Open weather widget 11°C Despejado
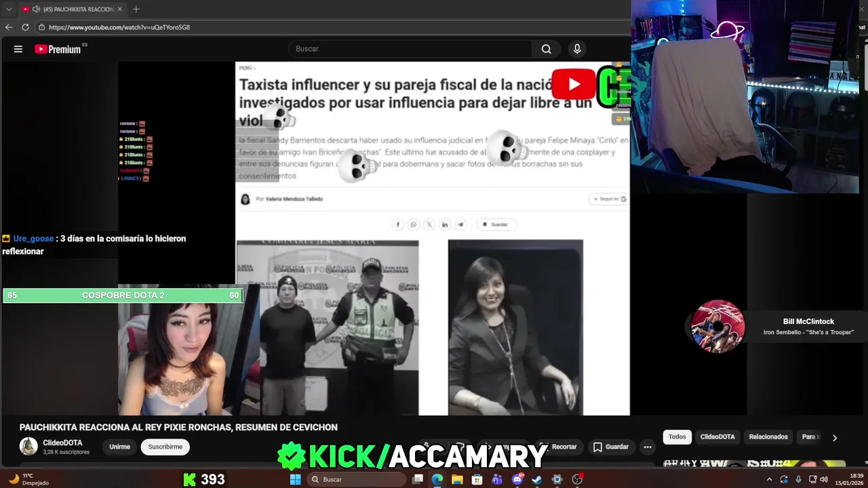 click(29, 479)
